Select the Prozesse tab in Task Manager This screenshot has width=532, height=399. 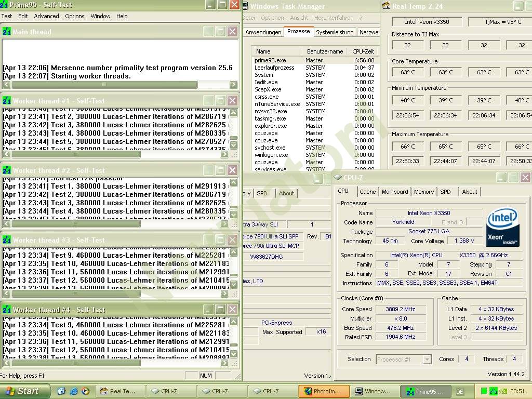(299, 31)
